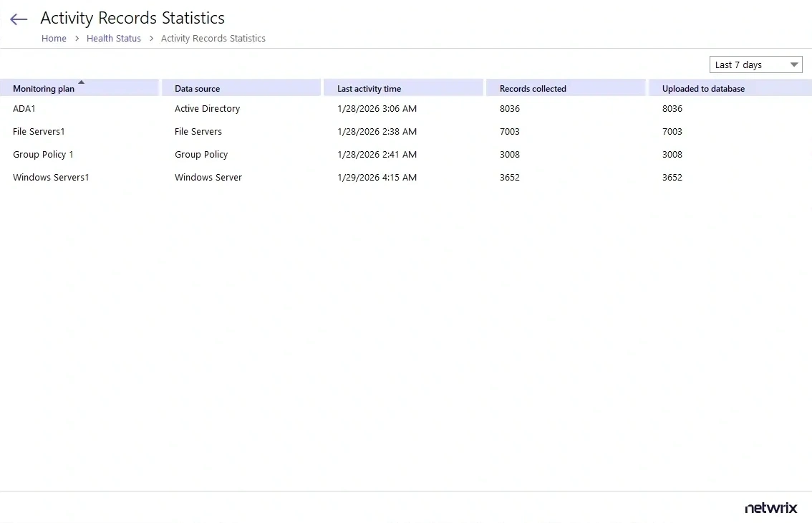Sort by Uploaded to database column

tap(702, 88)
